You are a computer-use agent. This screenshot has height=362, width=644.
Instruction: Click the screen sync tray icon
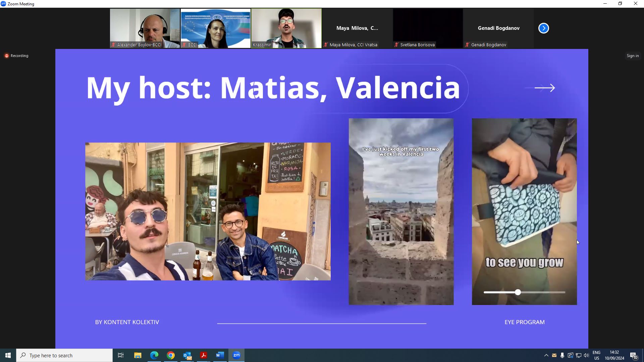pos(570,355)
